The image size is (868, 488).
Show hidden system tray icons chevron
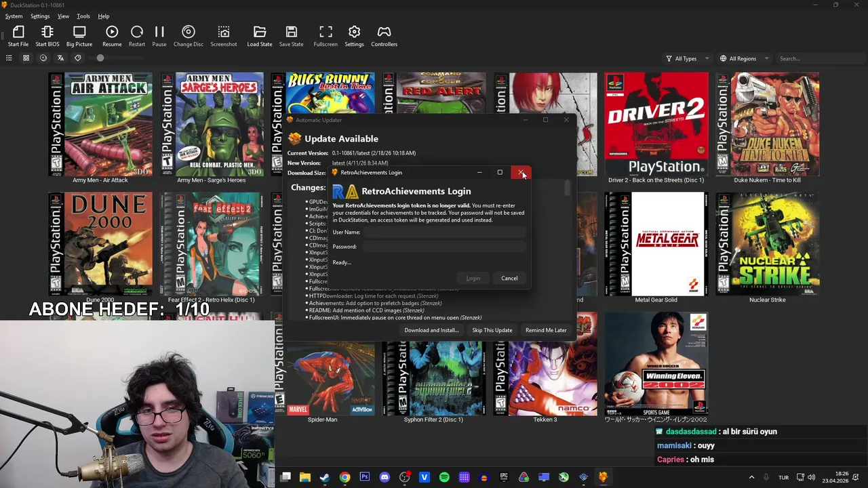(751, 477)
